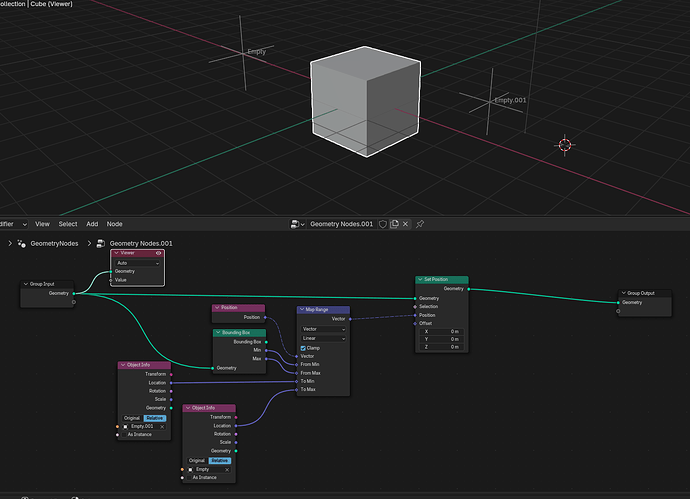
Task: Select the Empty object in the viewport
Action: pos(243,53)
